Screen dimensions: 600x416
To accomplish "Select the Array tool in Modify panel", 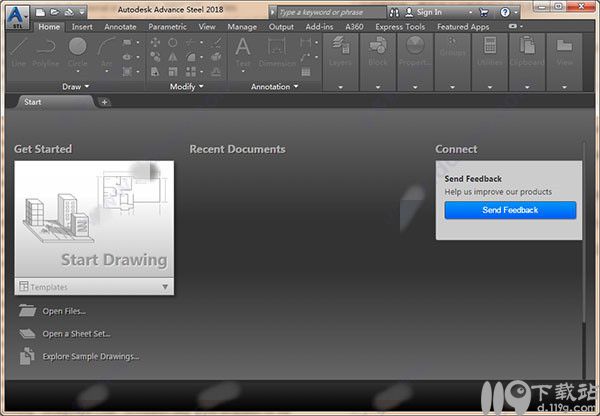I will pyautogui.click(x=191, y=71).
